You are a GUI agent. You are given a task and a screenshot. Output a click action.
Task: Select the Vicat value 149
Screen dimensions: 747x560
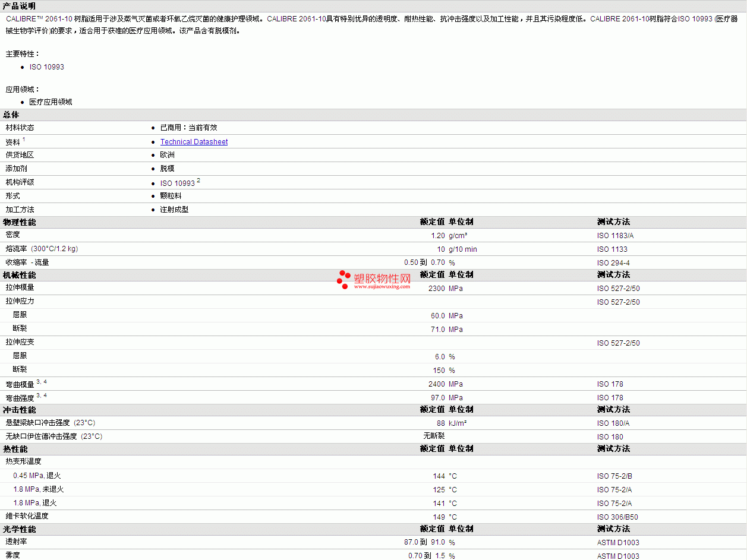(439, 517)
